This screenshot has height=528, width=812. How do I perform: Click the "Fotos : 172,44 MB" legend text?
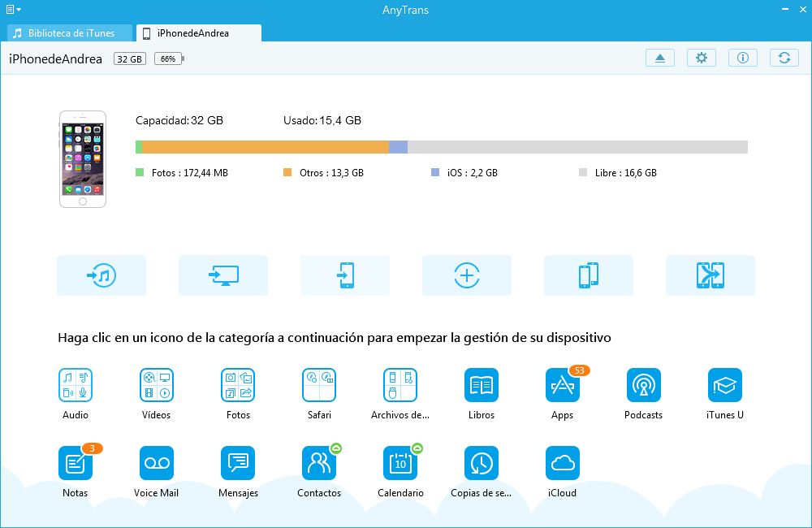tap(189, 173)
